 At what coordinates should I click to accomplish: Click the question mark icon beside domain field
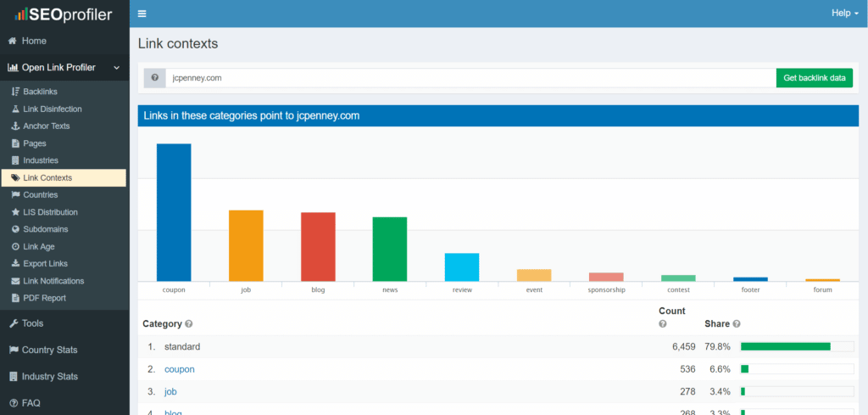[x=154, y=78]
